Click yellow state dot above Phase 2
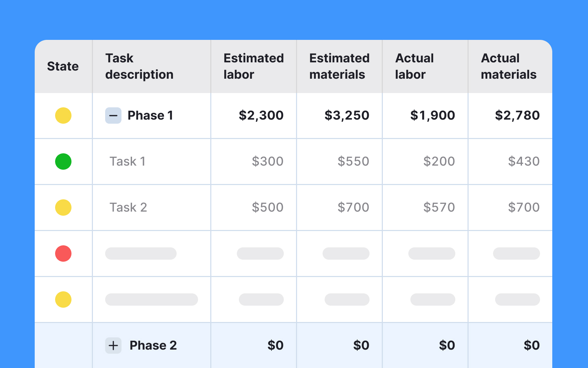The width and height of the screenshot is (588, 368). (x=63, y=300)
